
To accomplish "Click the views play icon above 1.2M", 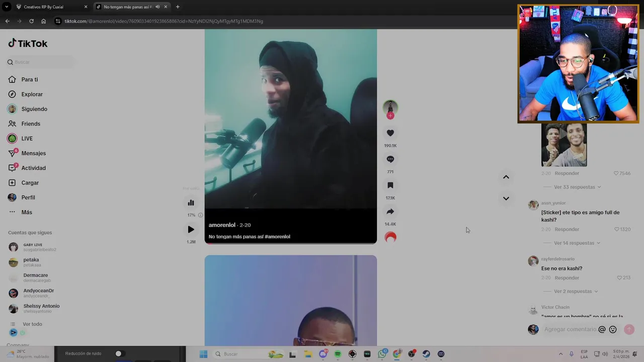I will click(191, 229).
